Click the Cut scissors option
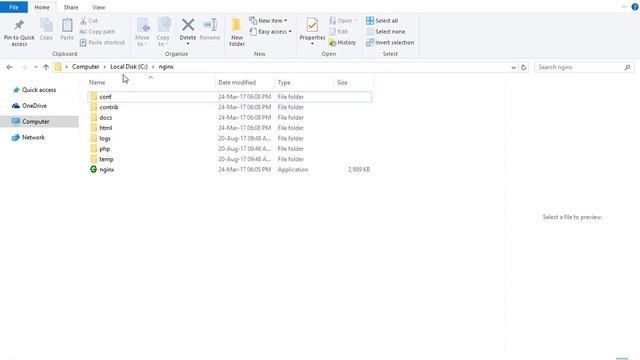640x360 pixels. pyautogui.click(x=89, y=21)
